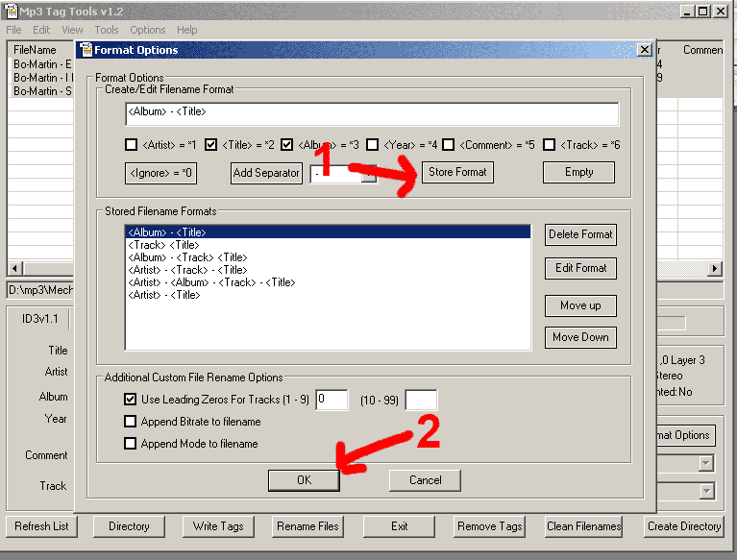The image size is (737, 560).
Task: Enable Append Bitrate to filename
Action: click(130, 422)
